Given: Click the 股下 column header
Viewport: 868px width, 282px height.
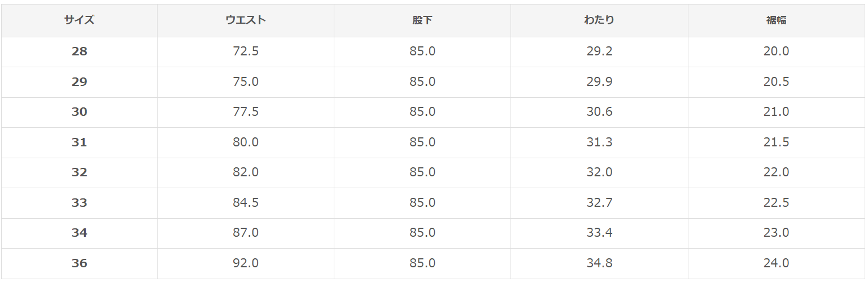Looking at the screenshot, I should pyautogui.click(x=422, y=20).
